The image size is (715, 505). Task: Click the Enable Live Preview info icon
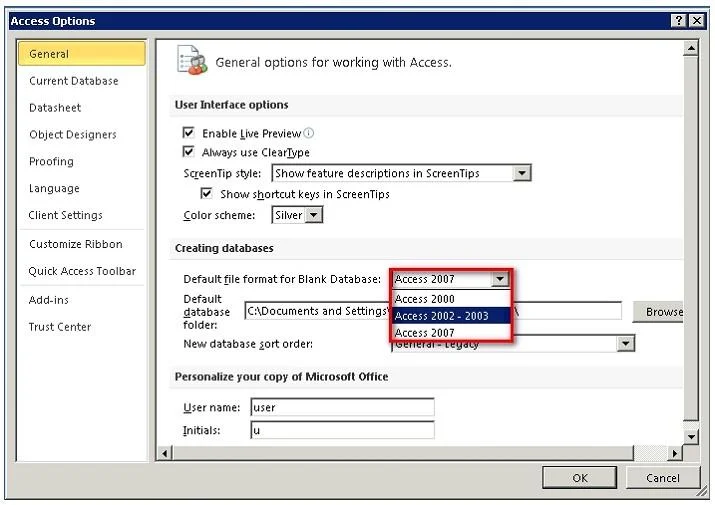(x=309, y=133)
